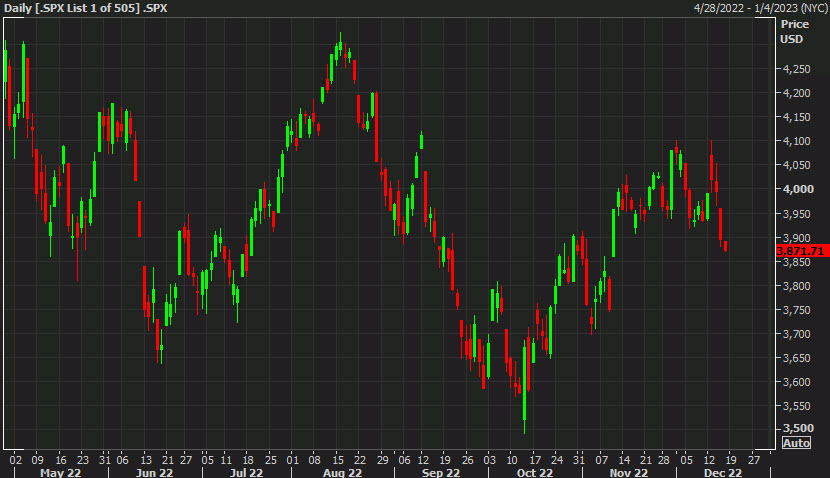Screen dimensions: 830x478
Task: Click the Price USD axis label
Action: 794,32
